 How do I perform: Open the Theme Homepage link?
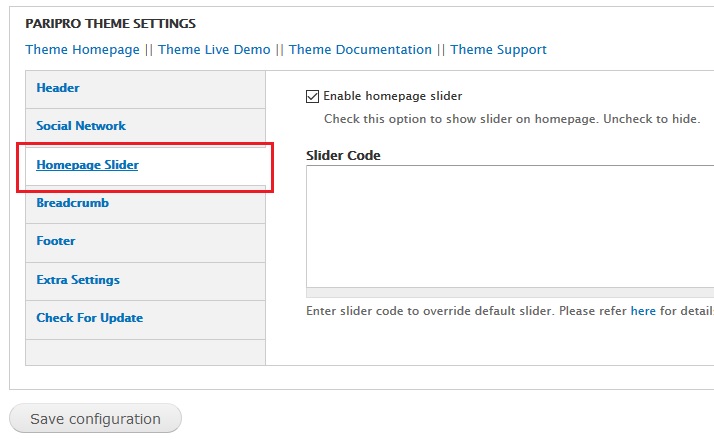pos(82,50)
